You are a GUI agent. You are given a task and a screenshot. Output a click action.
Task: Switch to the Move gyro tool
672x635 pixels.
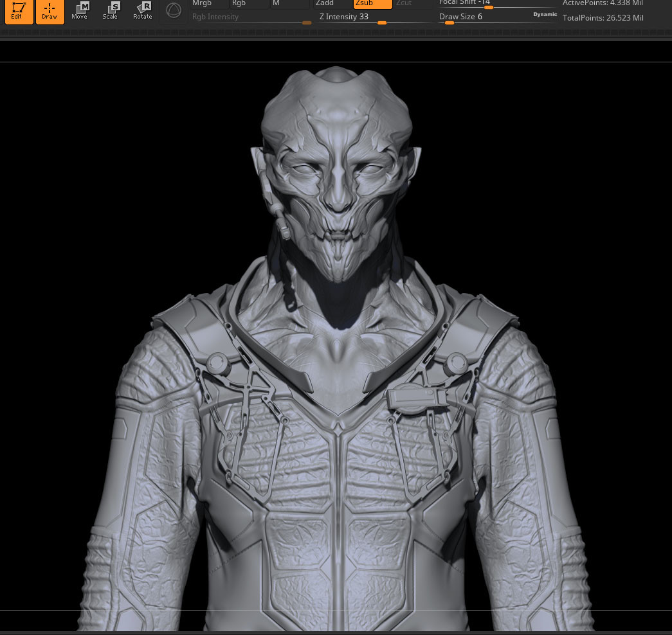click(80, 10)
